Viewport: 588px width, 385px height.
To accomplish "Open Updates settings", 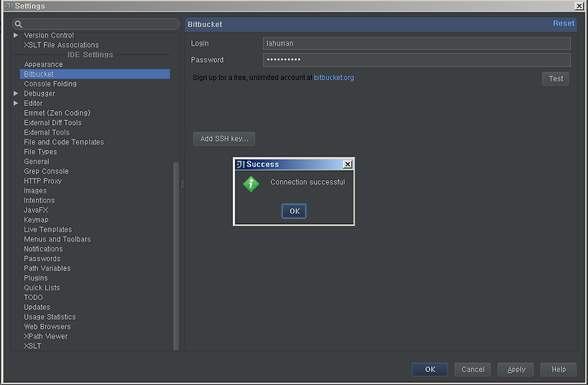I will coord(37,308).
